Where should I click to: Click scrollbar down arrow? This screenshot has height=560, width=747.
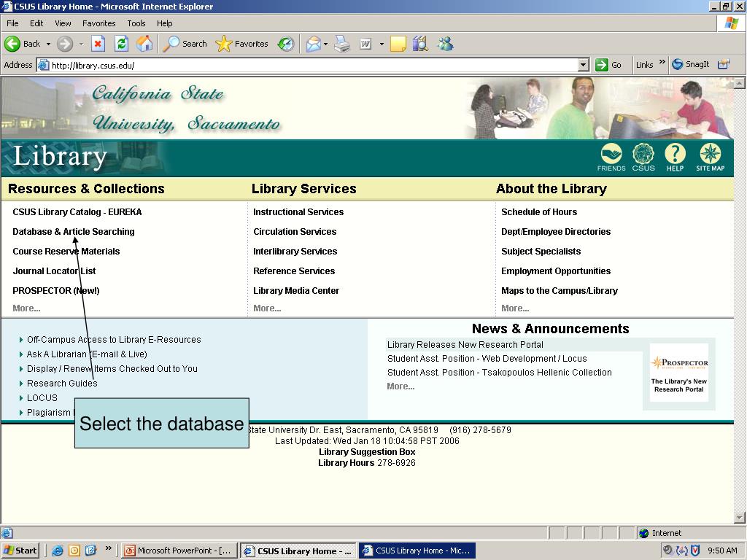[x=740, y=518]
